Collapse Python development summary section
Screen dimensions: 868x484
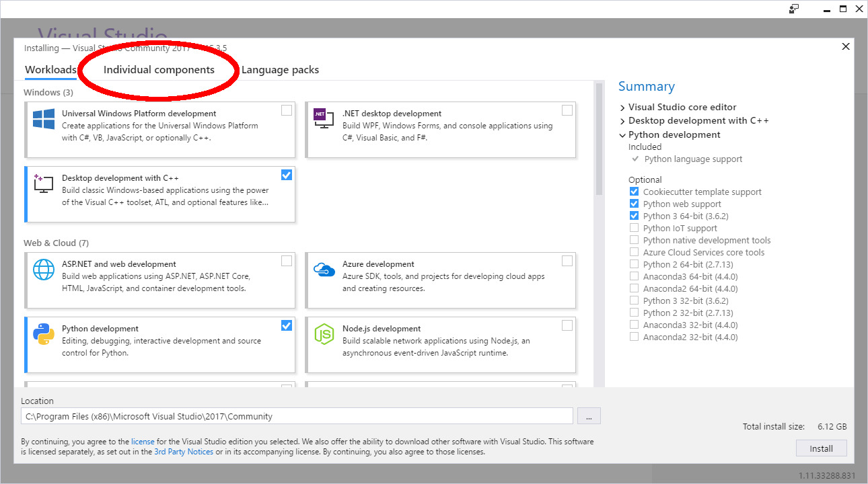pyautogui.click(x=622, y=134)
